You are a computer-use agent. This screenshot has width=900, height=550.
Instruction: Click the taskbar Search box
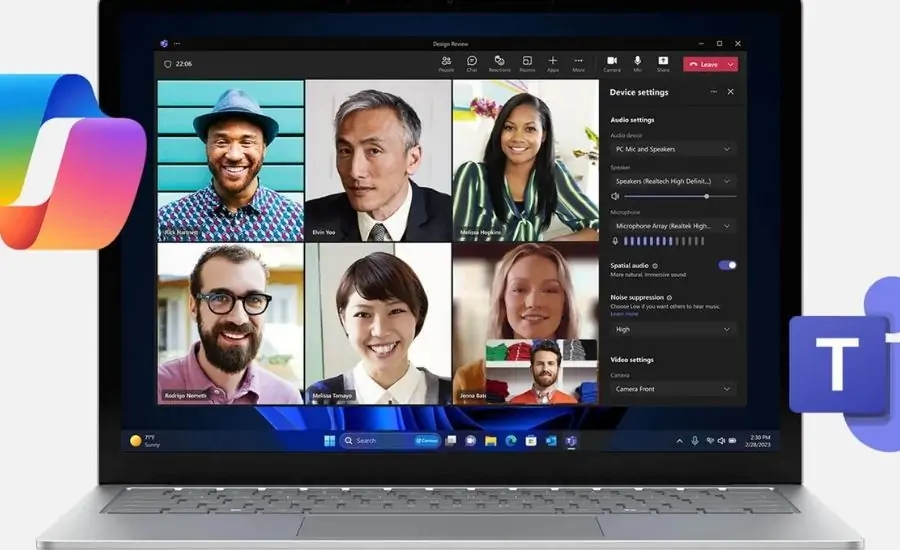[x=390, y=441]
